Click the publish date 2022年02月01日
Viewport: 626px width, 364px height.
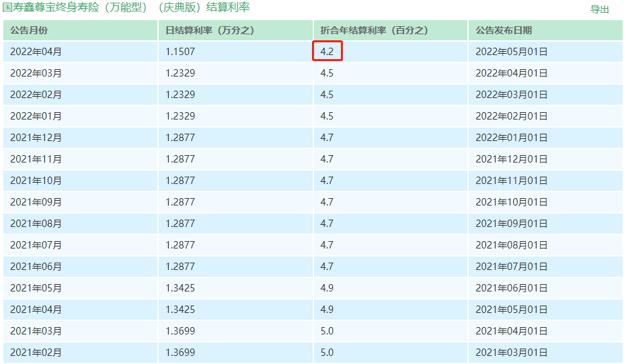click(x=512, y=116)
